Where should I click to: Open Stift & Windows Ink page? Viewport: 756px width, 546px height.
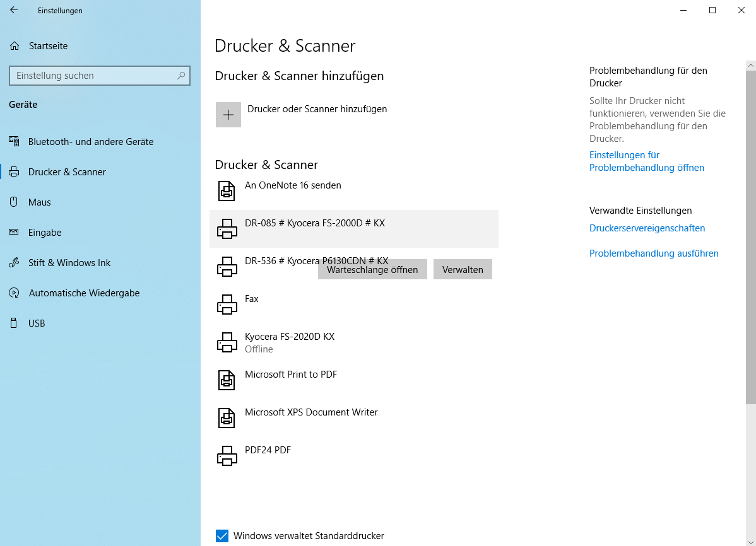click(x=69, y=263)
